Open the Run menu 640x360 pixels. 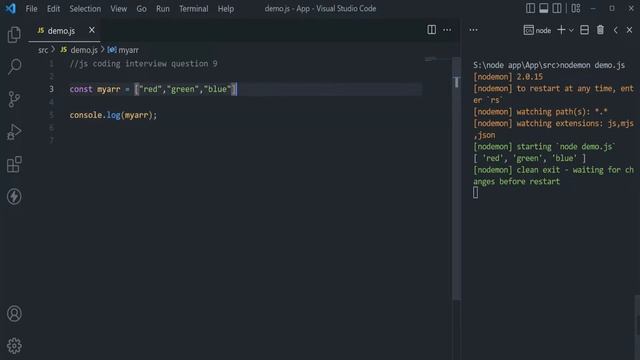pyautogui.click(x=162, y=9)
